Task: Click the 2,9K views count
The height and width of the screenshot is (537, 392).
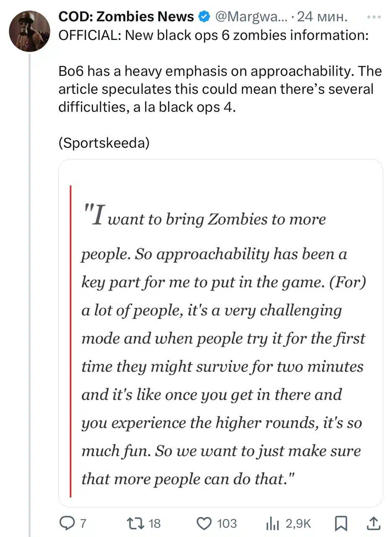Action: tap(299, 524)
